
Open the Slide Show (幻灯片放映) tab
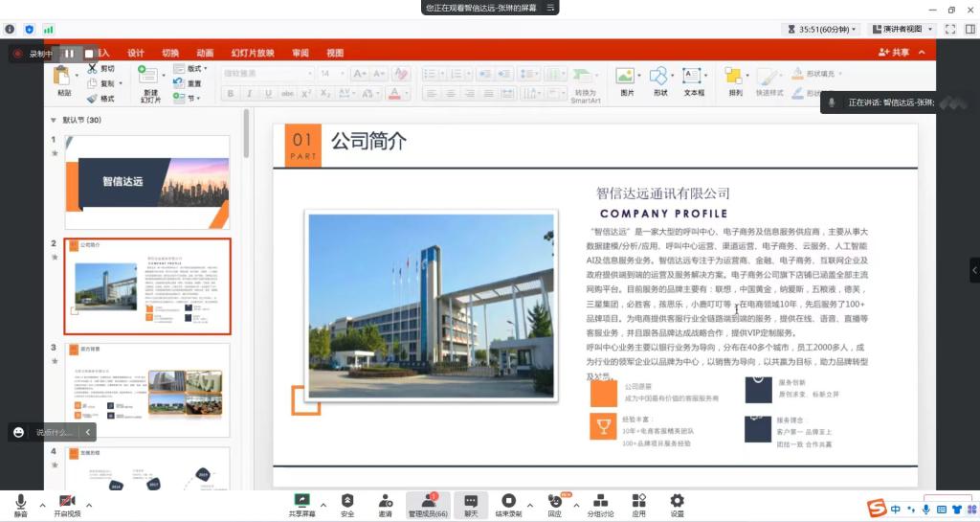tap(253, 53)
